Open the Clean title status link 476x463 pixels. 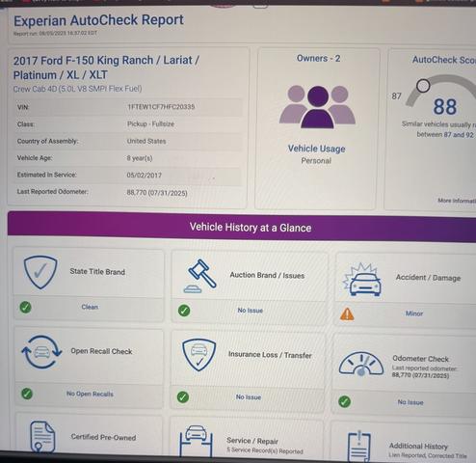90,307
